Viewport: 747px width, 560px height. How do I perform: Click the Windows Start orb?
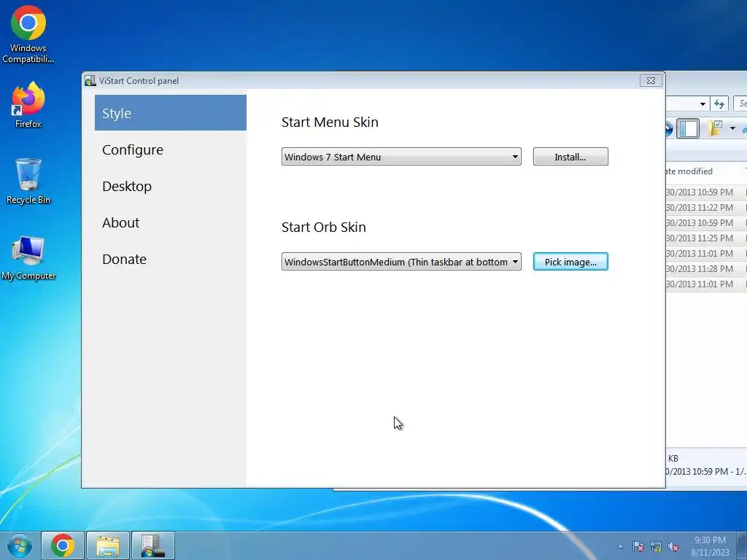(20, 545)
